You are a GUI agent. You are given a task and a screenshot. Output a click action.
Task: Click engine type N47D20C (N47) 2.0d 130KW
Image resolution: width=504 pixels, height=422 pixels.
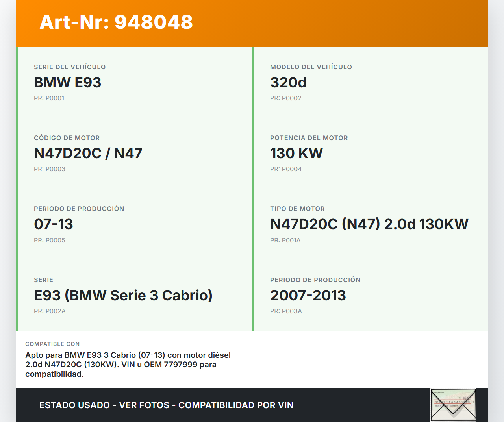pos(369,224)
